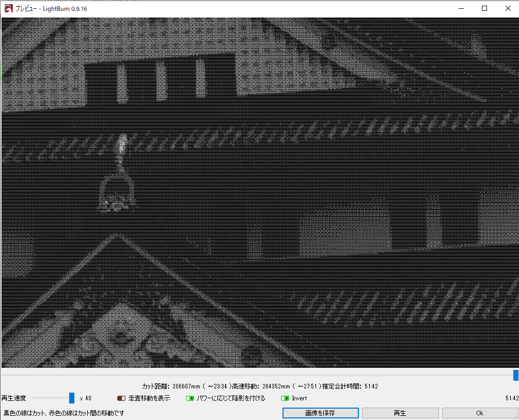This screenshot has width=519, height=420.
Task: Click the 高速移動: 264352mm text
Action: (261, 386)
